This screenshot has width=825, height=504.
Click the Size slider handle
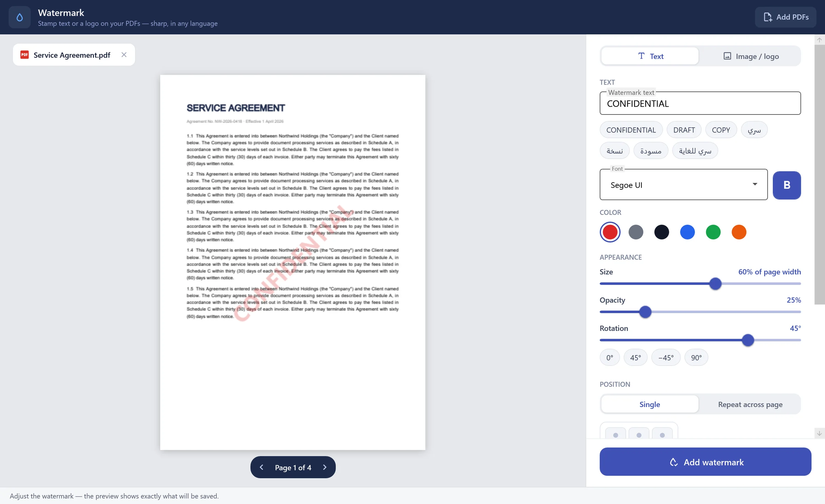point(715,284)
